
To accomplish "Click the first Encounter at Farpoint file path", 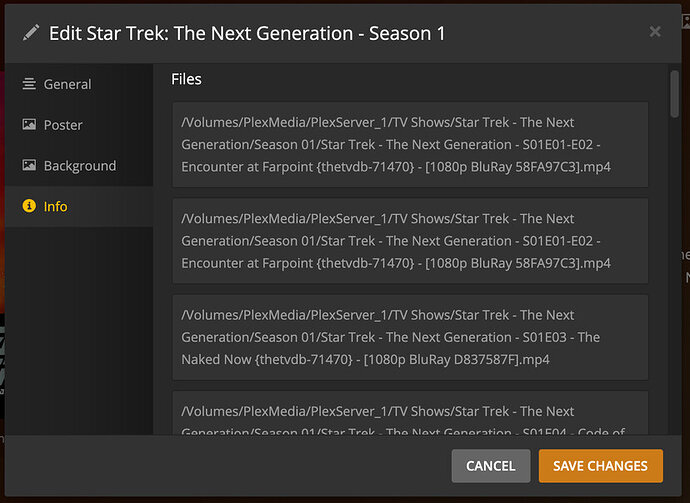I will [410, 144].
